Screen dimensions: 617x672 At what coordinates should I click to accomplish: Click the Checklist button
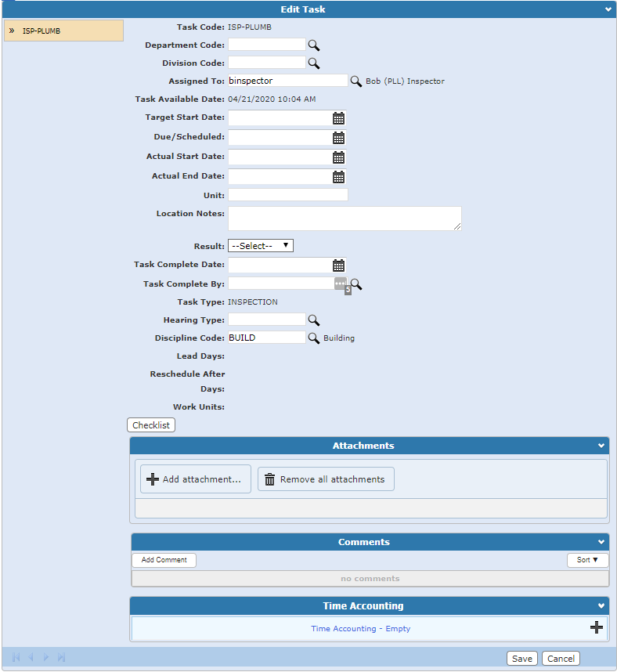point(151,425)
